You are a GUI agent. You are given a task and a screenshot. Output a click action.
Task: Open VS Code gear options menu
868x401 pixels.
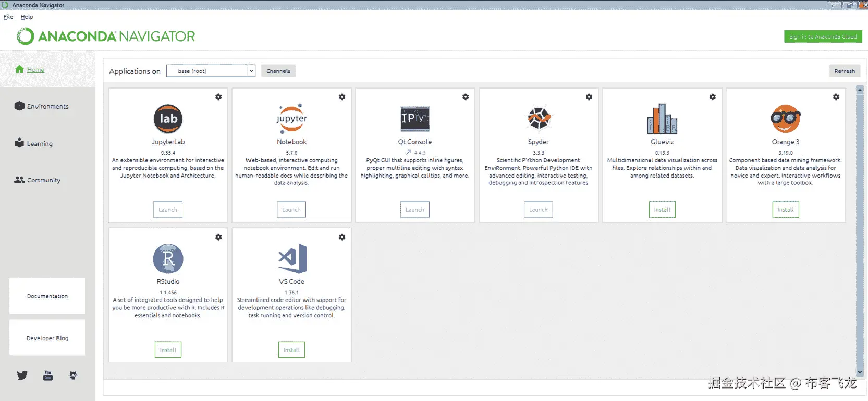pyautogui.click(x=342, y=237)
